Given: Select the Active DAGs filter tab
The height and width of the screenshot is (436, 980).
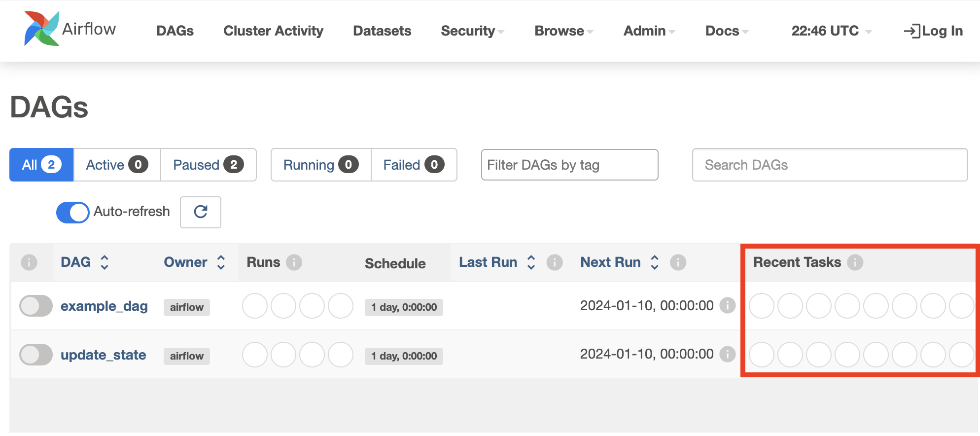Looking at the screenshot, I should click(x=117, y=165).
